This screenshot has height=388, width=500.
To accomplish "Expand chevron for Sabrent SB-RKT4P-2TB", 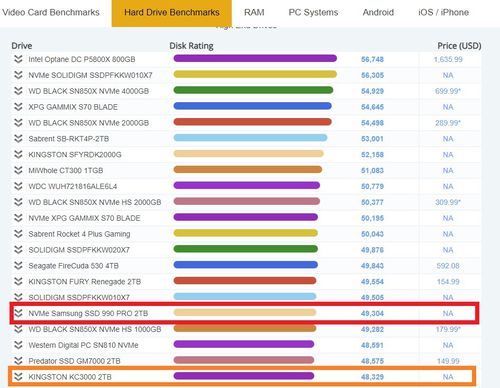I will pos(18,139).
